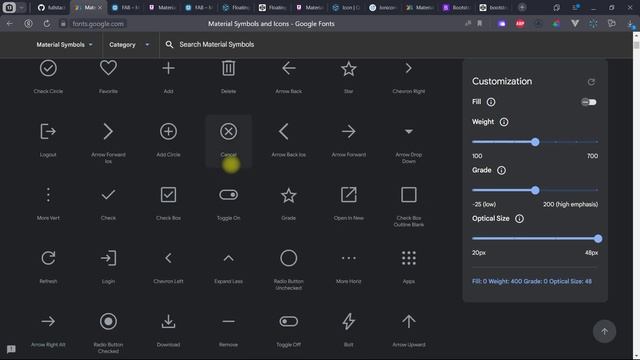
Task: Select the Remove minus icon
Action: 229,321
